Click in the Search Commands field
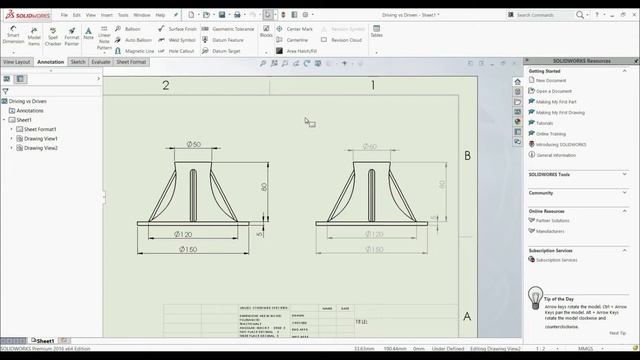 [543, 15]
